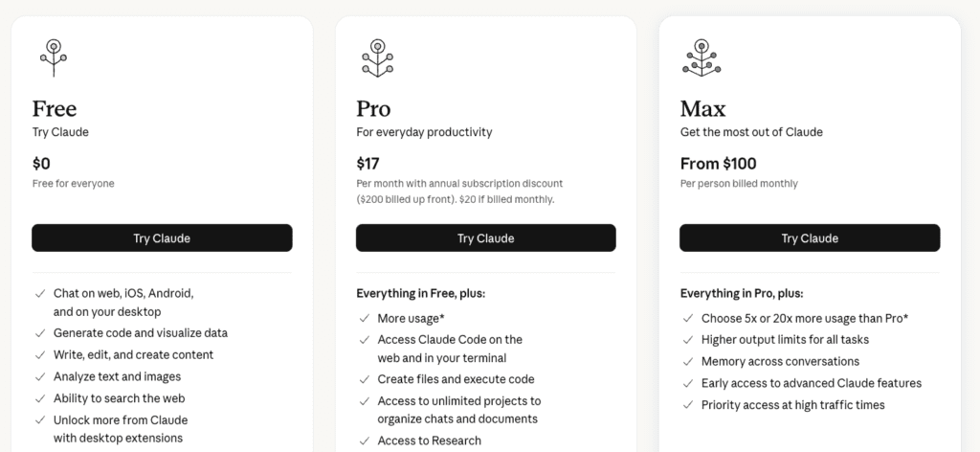Click the checkmark beside Create files and execute code
The width and height of the screenshot is (980, 452).
pos(364,379)
